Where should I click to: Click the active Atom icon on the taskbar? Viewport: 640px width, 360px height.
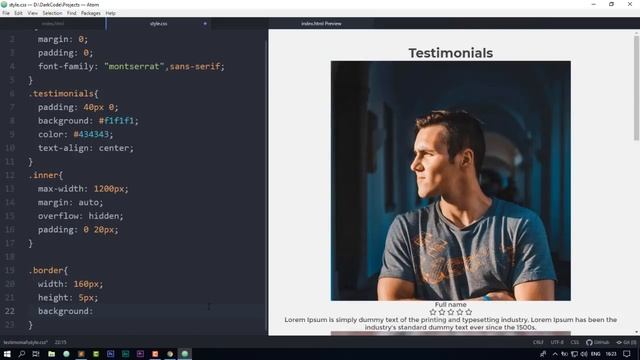click(184, 354)
